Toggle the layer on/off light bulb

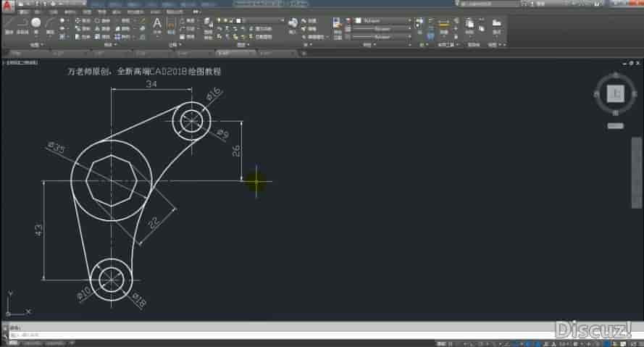coord(219,20)
